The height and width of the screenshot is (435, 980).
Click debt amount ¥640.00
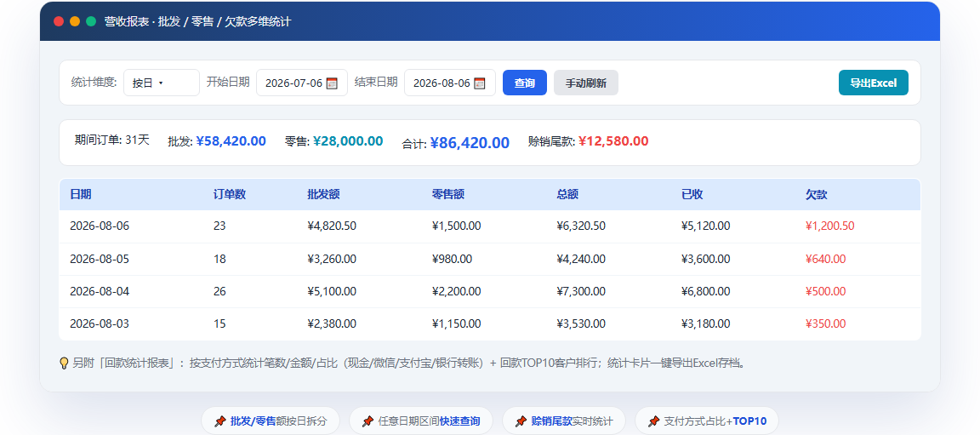click(826, 259)
